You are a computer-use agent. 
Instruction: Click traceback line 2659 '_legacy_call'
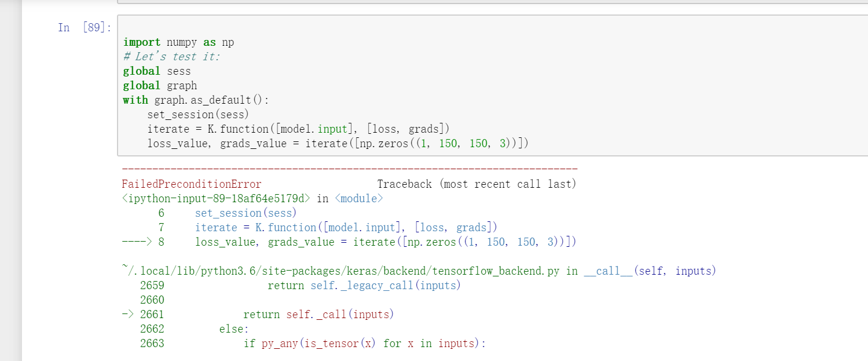pyautogui.click(x=364, y=286)
